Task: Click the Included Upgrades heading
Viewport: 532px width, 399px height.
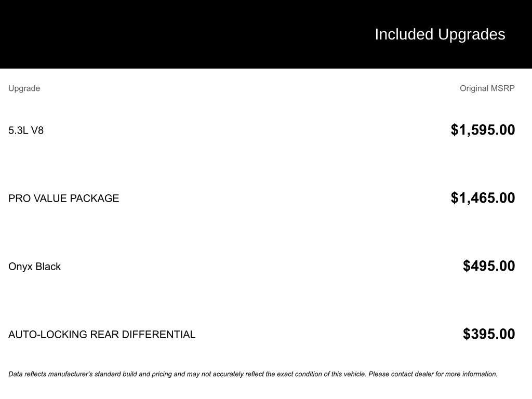Action: pyautogui.click(x=440, y=34)
